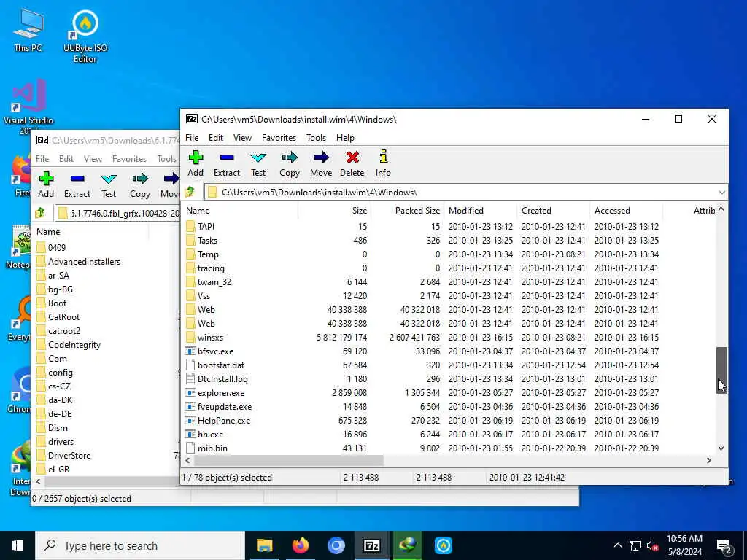Click the taskbar search box
This screenshot has height=560, width=747.
point(140,545)
